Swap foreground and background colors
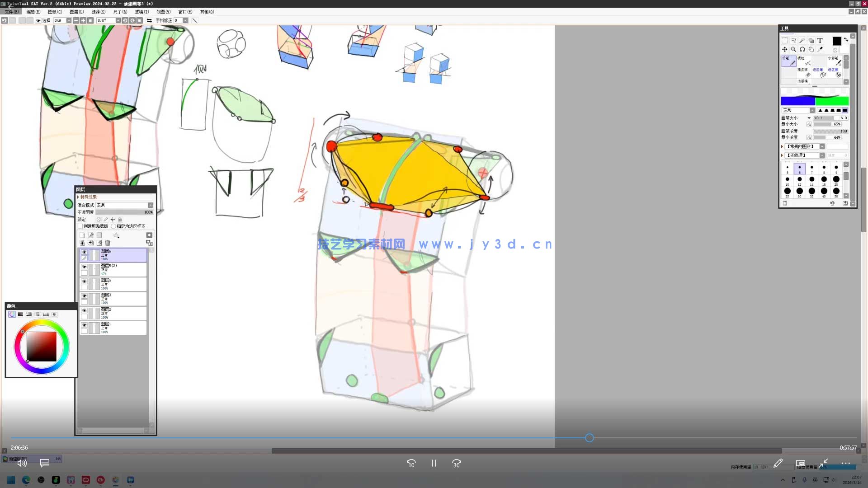Viewport: 868px width, 488px height. tap(846, 40)
